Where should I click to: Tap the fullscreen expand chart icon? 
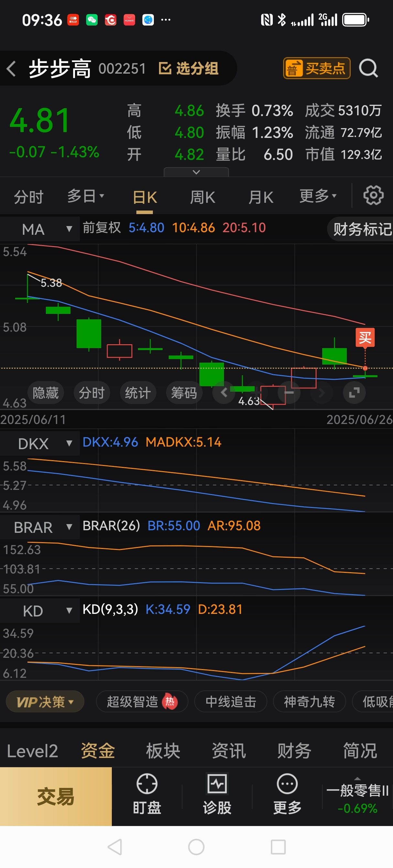tap(354, 393)
